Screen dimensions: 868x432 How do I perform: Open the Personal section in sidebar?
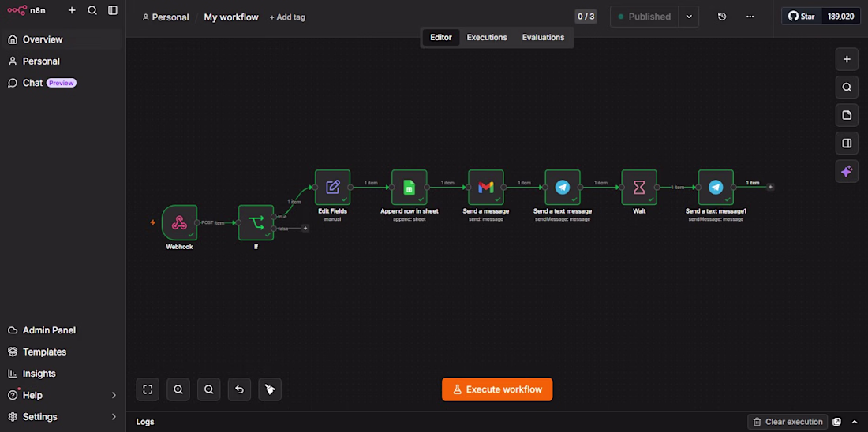[63, 61]
